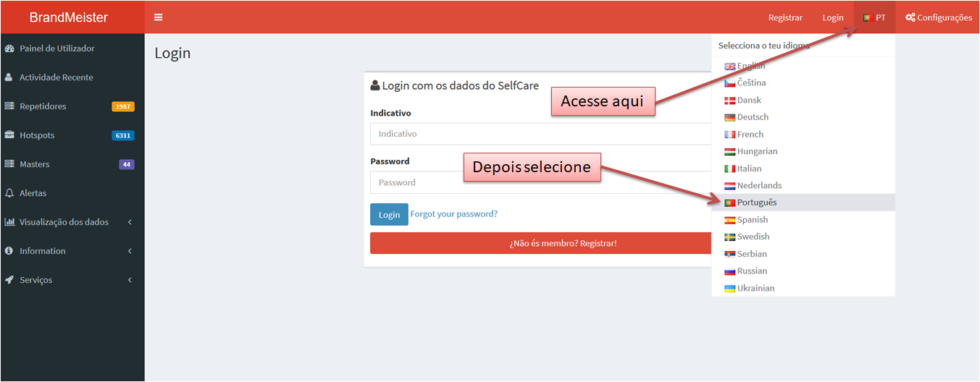Image resolution: width=980 pixels, height=382 pixels.
Task: Choose Italian language option
Action: click(x=803, y=169)
